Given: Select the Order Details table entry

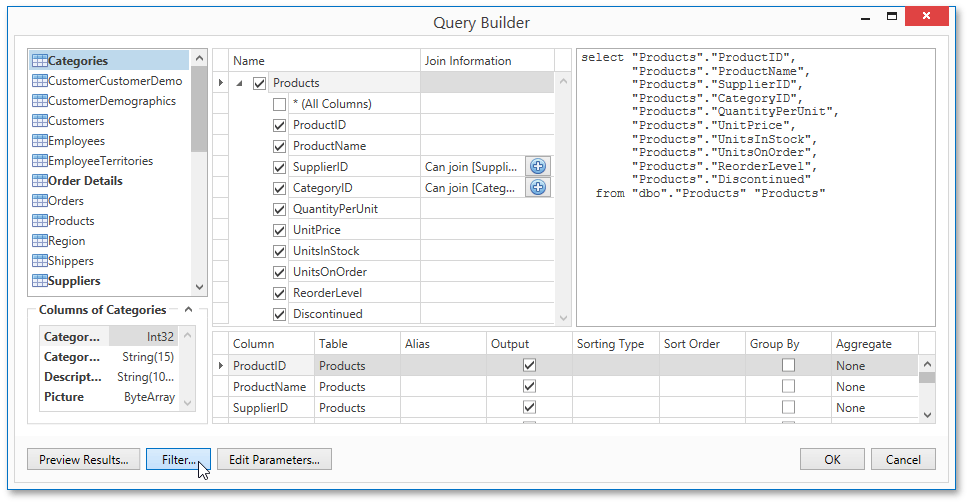Looking at the screenshot, I should click(110, 180).
